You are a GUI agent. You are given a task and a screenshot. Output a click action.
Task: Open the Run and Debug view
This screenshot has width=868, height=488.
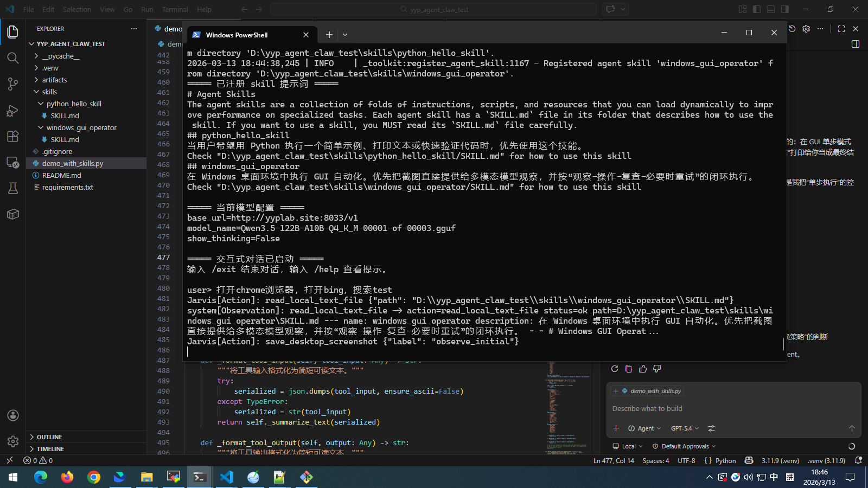[13, 110]
